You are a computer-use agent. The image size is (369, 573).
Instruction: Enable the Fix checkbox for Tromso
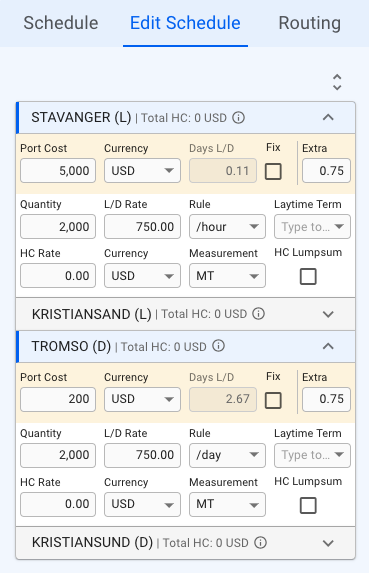pos(273,400)
